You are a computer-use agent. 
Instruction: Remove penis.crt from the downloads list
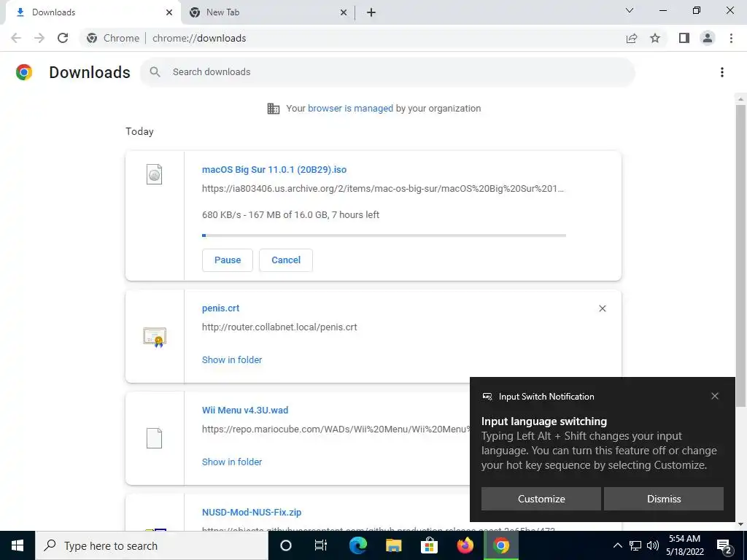tap(602, 308)
